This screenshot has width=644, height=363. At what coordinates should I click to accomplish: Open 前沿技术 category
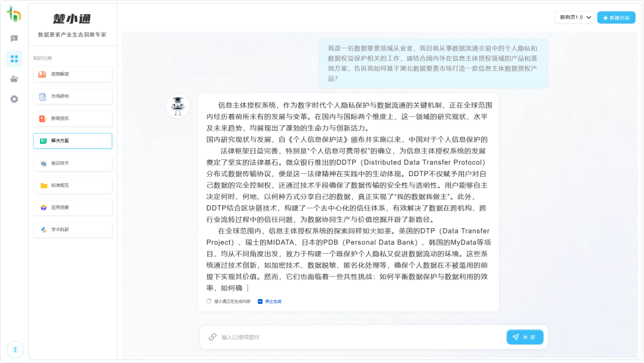[73, 163]
